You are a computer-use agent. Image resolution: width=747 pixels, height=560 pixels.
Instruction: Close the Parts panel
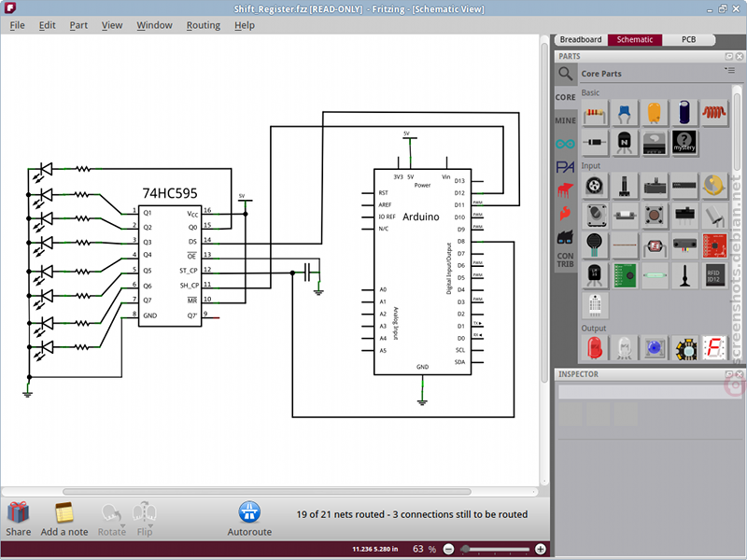[x=740, y=56]
